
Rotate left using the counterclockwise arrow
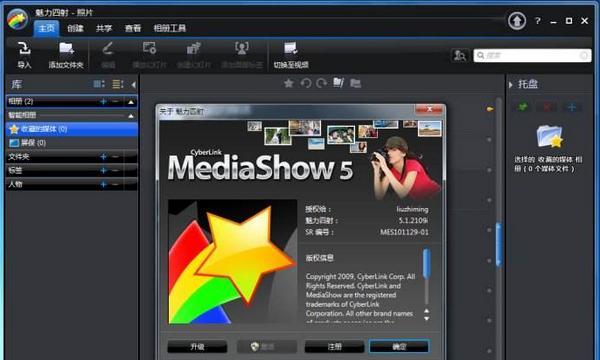click(x=305, y=83)
